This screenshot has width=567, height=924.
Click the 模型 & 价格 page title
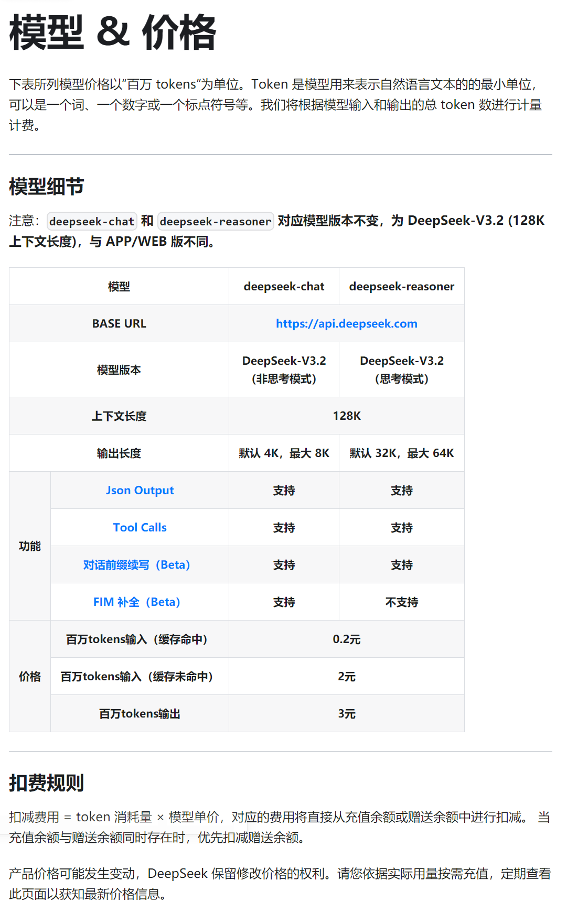point(113,32)
